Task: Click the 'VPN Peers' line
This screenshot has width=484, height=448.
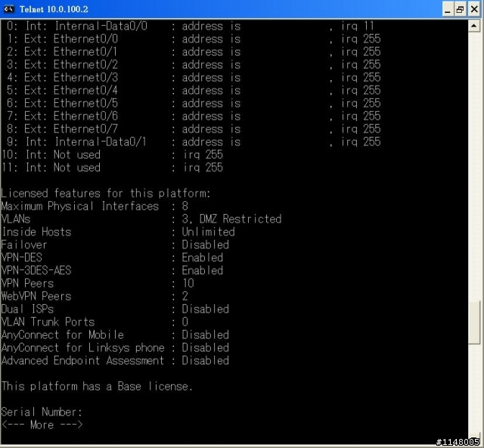Action: (98, 283)
